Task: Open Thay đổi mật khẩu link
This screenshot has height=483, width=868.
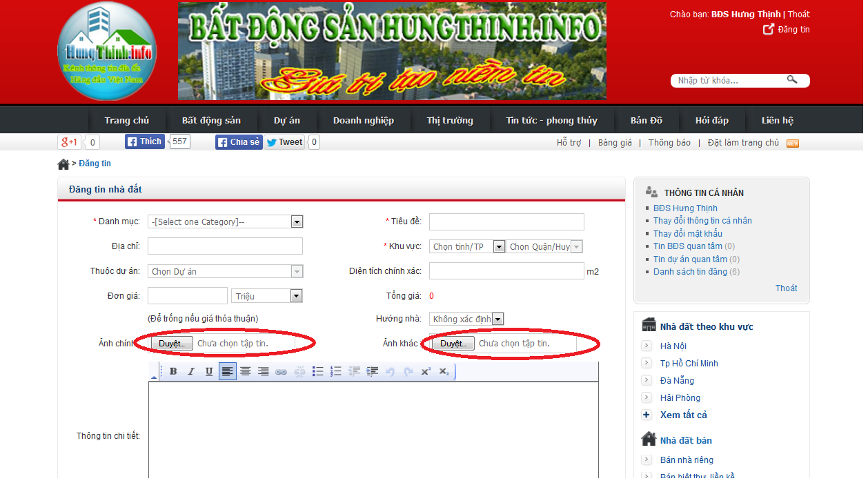Action: tap(688, 233)
